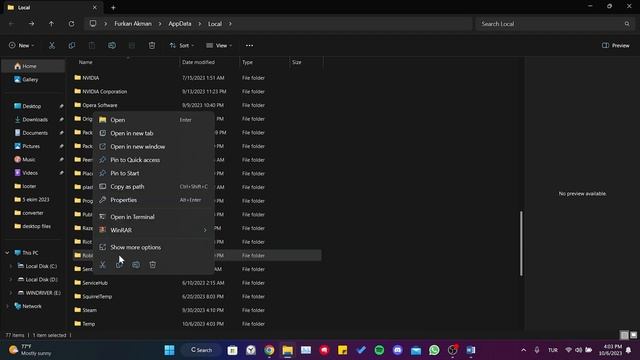Image resolution: width=640 pixels, height=360 pixels.
Task: Expand the Local Disk (D:) tree node
Action: (x=11, y=280)
